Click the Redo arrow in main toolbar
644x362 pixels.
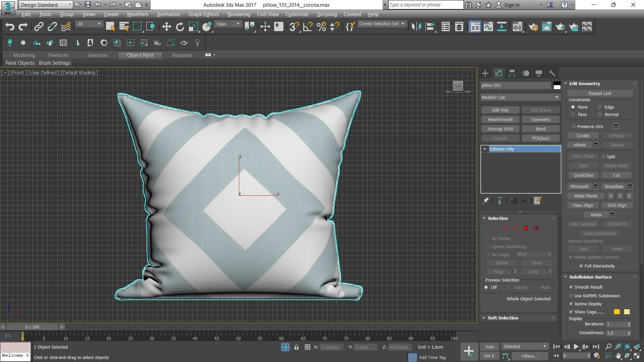coord(23,27)
